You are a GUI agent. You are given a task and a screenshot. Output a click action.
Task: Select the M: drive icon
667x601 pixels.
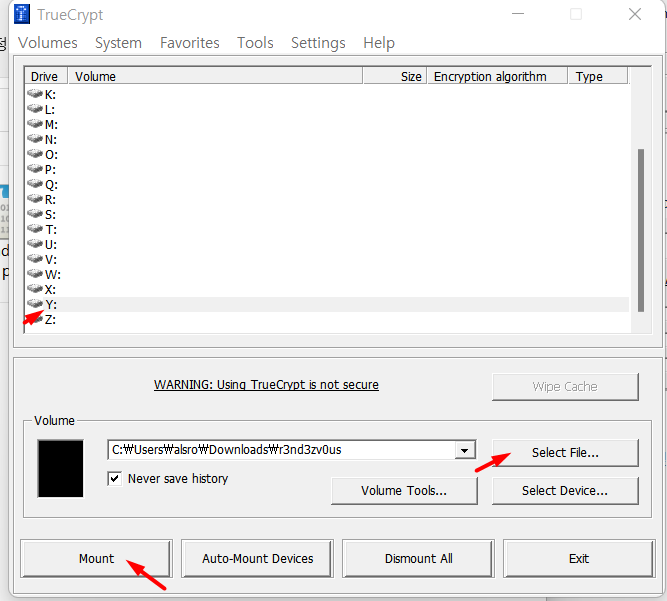coord(35,124)
